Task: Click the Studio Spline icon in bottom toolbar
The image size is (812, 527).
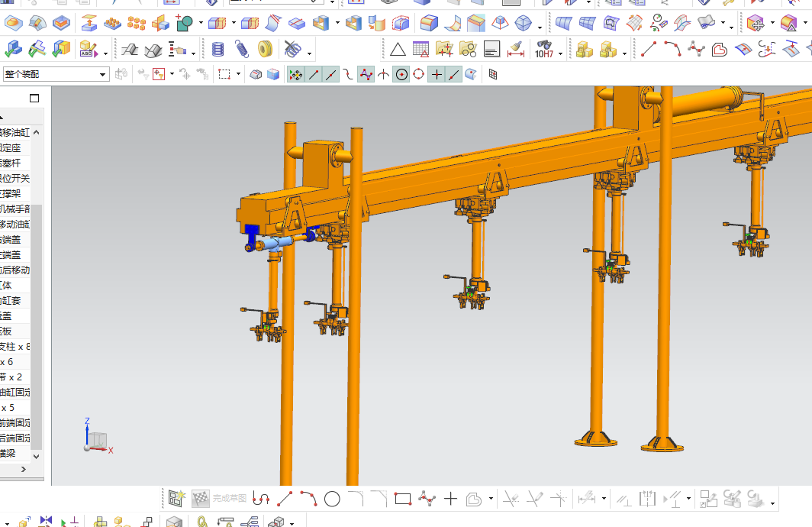Action: point(427,500)
